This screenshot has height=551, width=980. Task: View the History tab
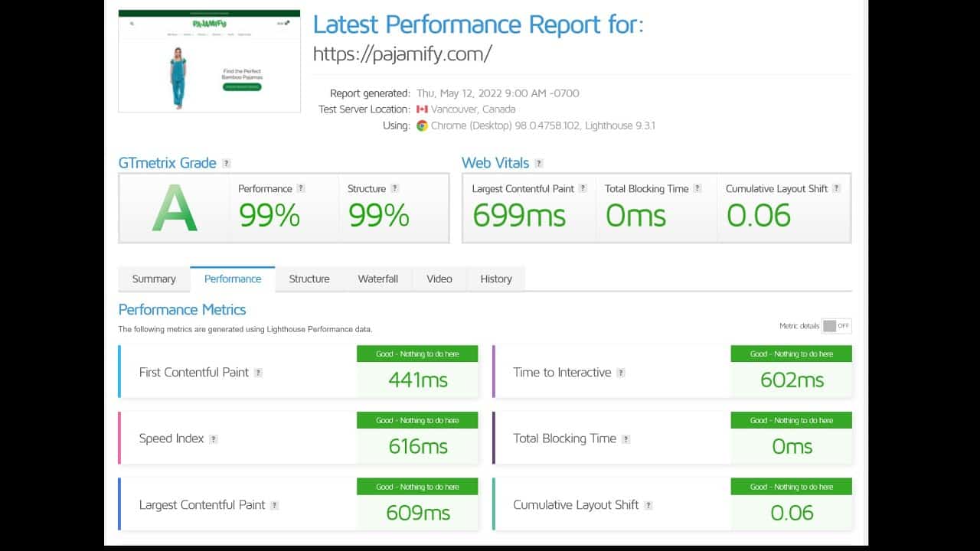(x=496, y=279)
